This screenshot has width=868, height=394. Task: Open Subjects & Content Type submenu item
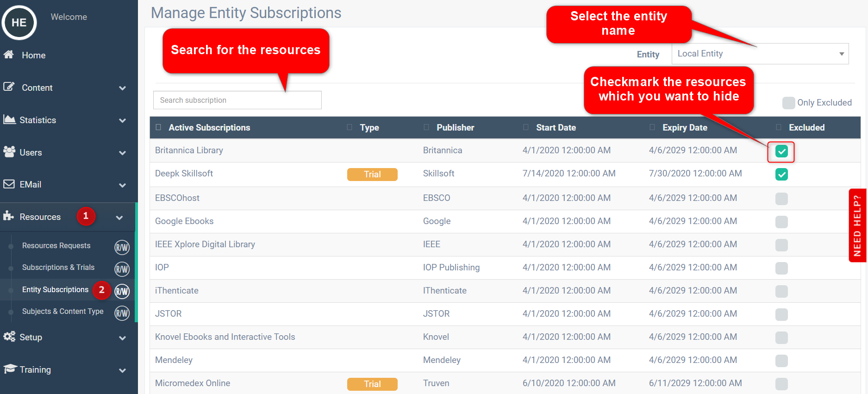pyautogui.click(x=63, y=311)
